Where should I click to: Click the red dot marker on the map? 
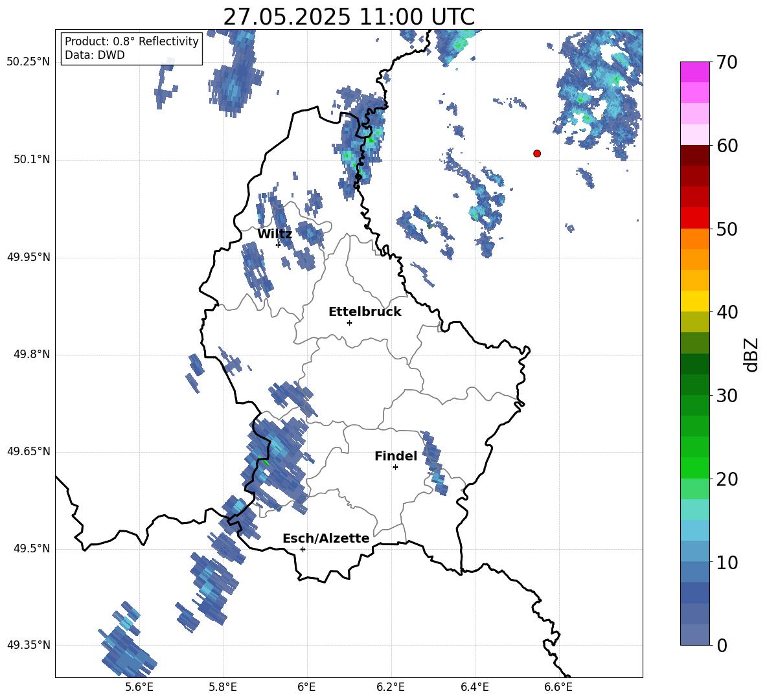(537, 153)
